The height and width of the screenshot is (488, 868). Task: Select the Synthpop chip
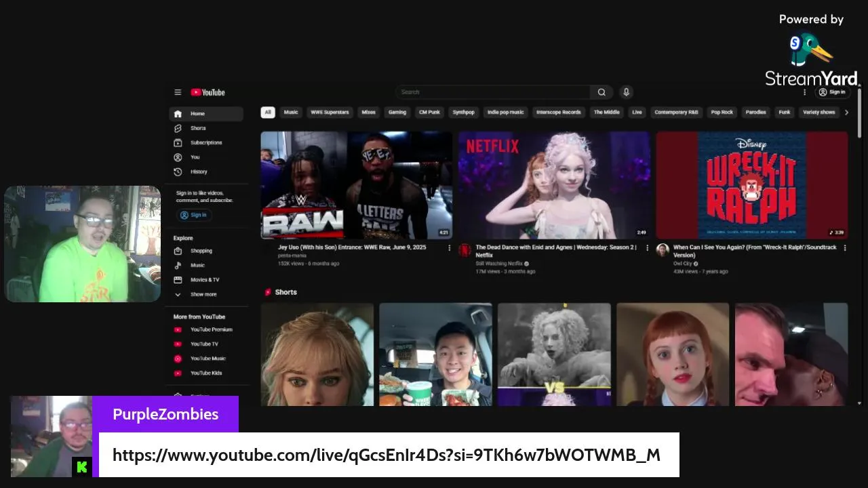point(464,113)
